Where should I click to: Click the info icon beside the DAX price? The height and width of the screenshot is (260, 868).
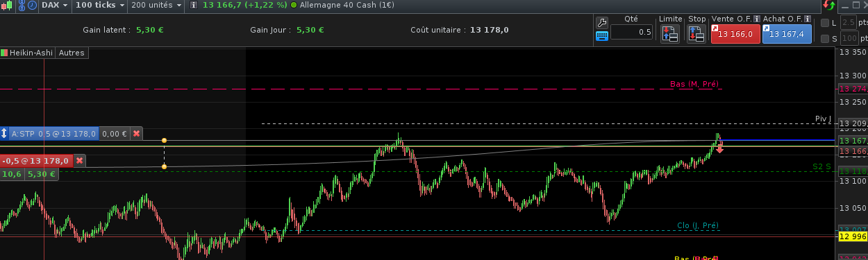pyautogui.click(x=193, y=5)
